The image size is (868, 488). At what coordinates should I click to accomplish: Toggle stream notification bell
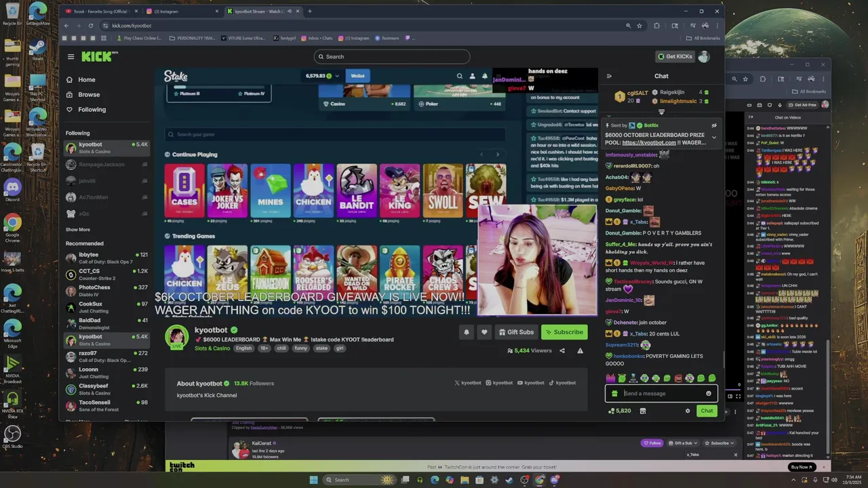[467, 332]
